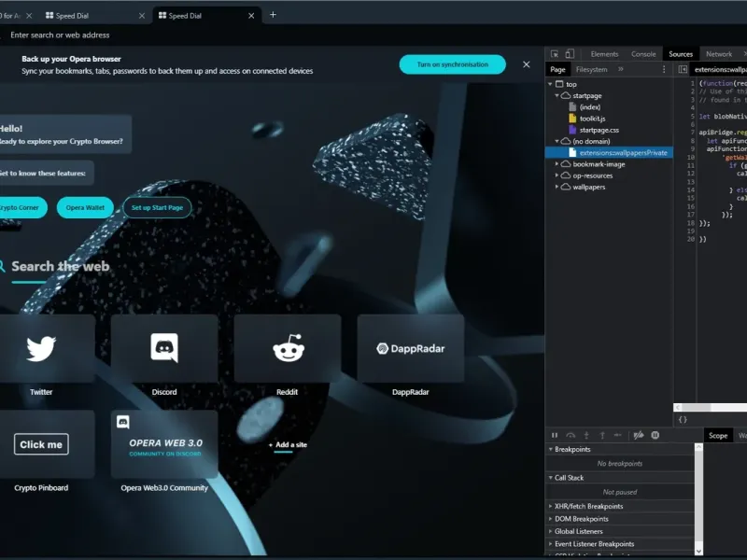The image size is (747, 560).
Task: Click Turn on synchronisation button
Action: pyautogui.click(x=453, y=64)
